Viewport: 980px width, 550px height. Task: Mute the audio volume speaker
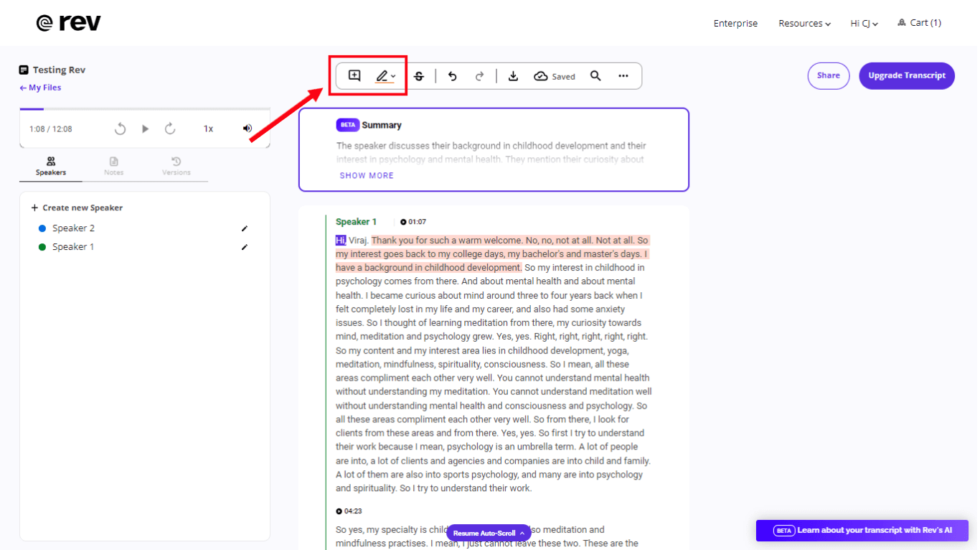(248, 129)
